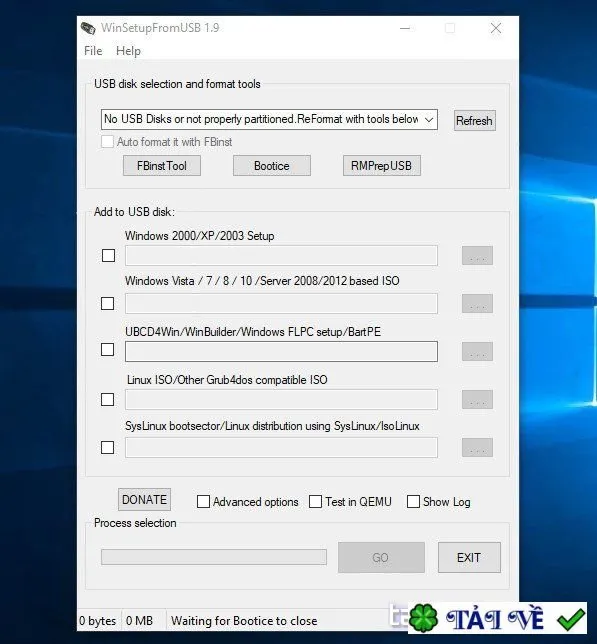Toggle the Advanced options checkbox
Image resolution: width=597 pixels, height=644 pixels.
(x=204, y=501)
